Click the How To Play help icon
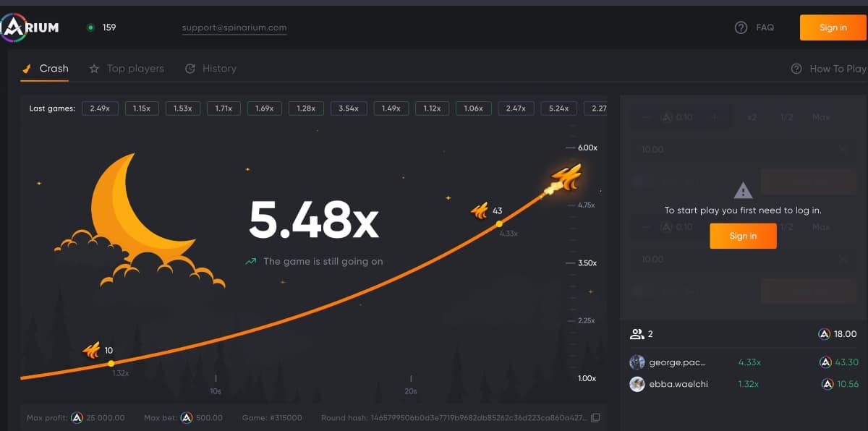This screenshot has height=431, width=868. coord(796,69)
